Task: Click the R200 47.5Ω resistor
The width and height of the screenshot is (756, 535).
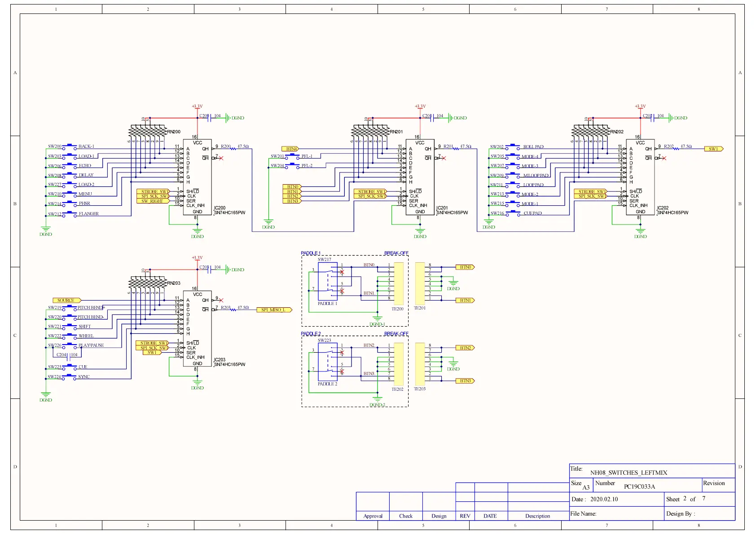Action: pyautogui.click(x=233, y=148)
